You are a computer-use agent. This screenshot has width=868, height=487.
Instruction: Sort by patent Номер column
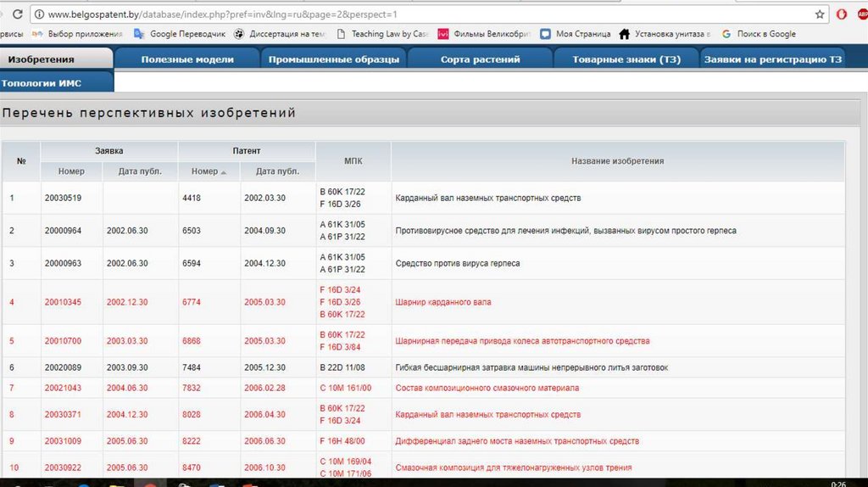209,171
